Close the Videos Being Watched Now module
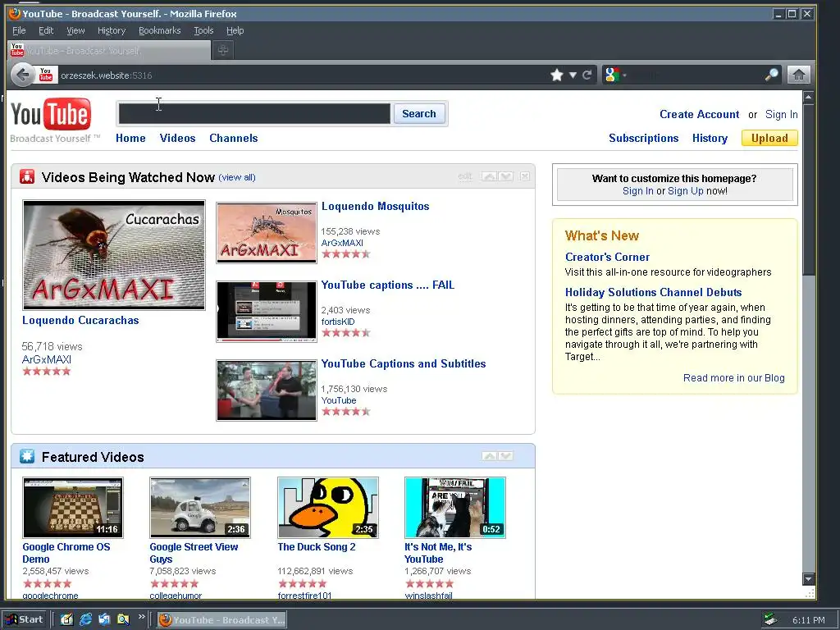Image resolution: width=840 pixels, height=630 pixels. 525,176
